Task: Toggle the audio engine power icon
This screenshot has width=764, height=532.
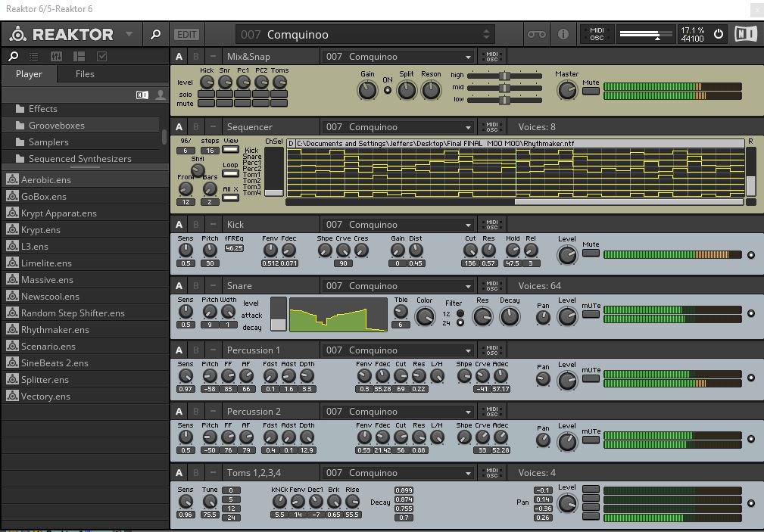Action: tap(719, 34)
